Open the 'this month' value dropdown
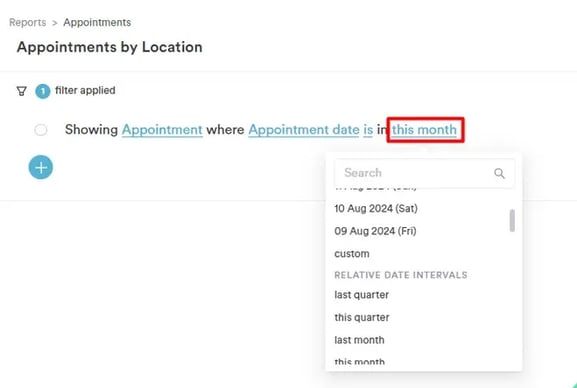This screenshot has height=388, width=577. tap(424, 130)
